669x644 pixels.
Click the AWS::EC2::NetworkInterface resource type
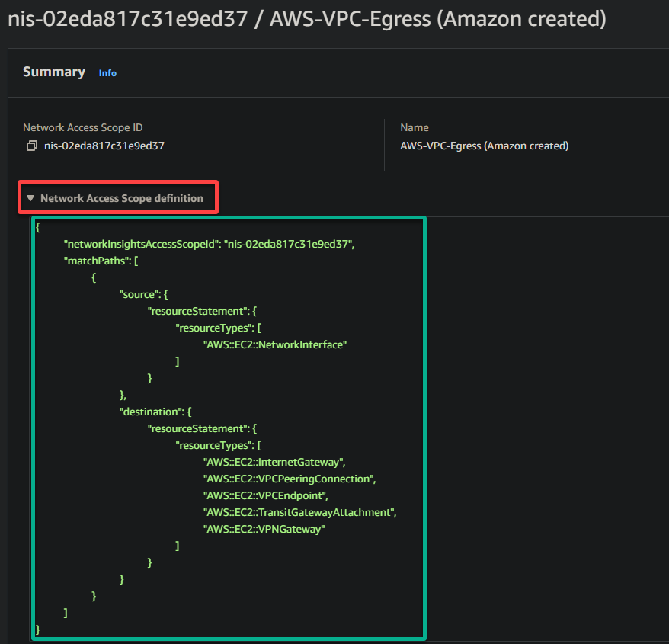(x=275, y=344)
